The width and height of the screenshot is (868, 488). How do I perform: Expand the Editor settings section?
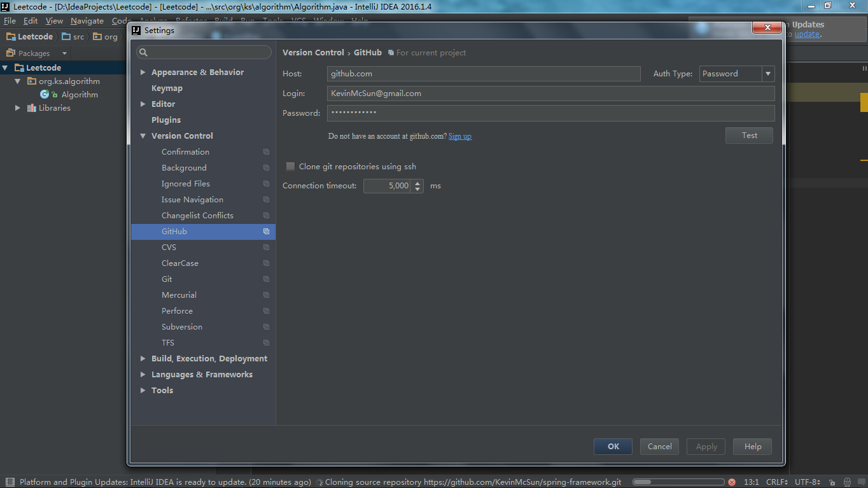143,104
